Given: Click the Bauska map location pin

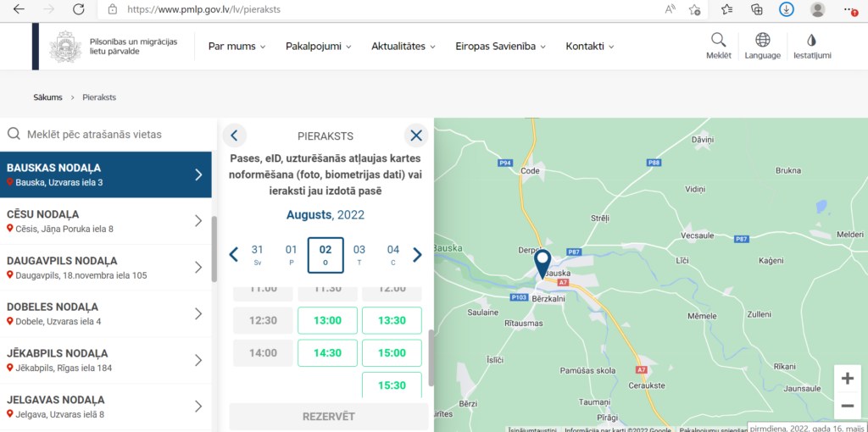Looking at the screenshot, I should click(542, 263).
